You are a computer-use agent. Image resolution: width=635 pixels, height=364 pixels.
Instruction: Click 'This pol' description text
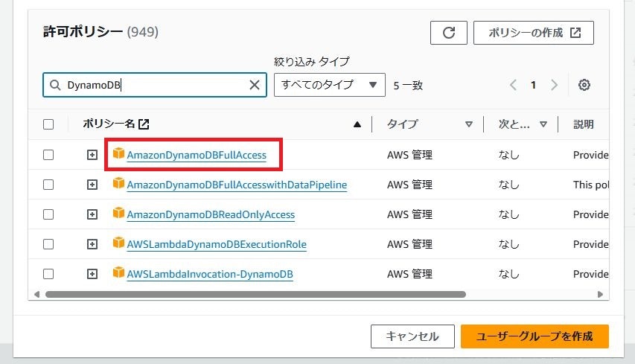(x=591, y=185)
